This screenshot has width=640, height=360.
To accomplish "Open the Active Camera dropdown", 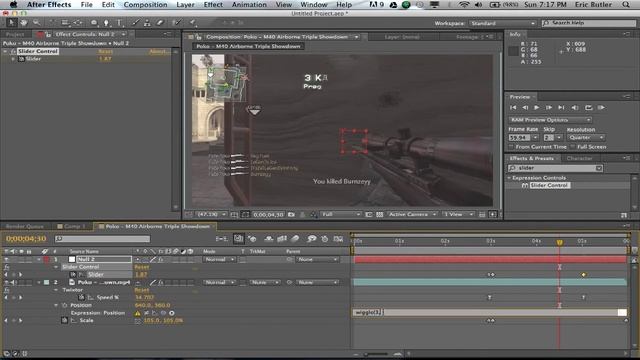I will click(412, 214).
